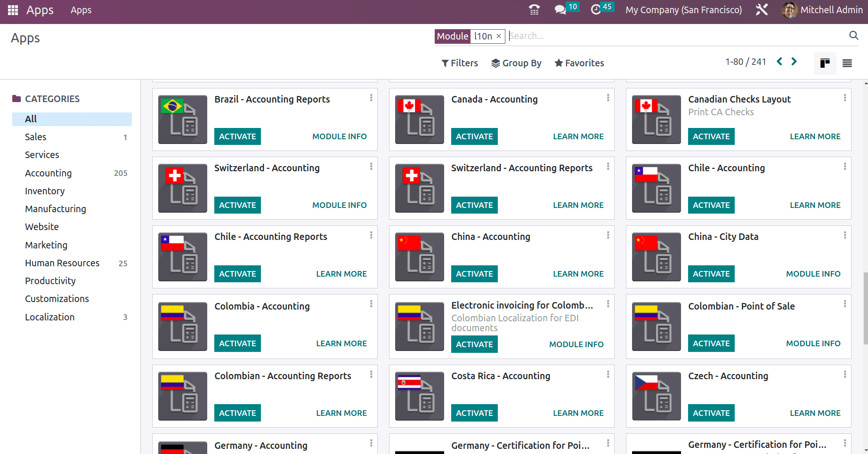Viewport: 868px width, 454px height.
Task: Open the Apps menu item in top bar
Action: [81, 10]
